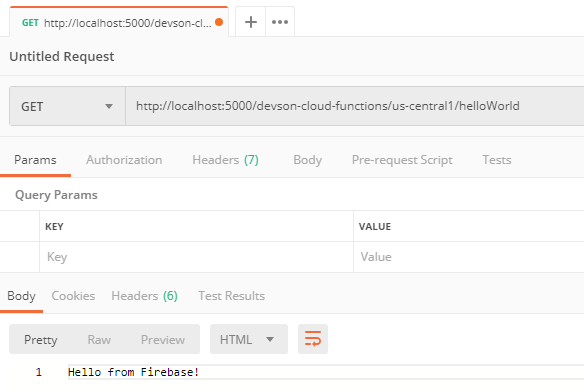Select the GET localhost request tab
This screenshot has width=584, height=392.
[119, 22]
